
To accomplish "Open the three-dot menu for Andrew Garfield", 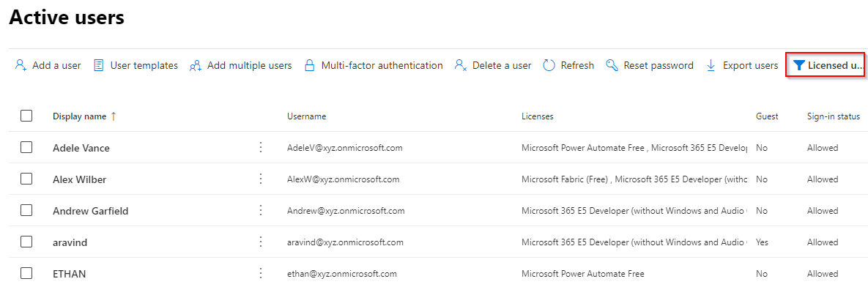I will (261, 211).
